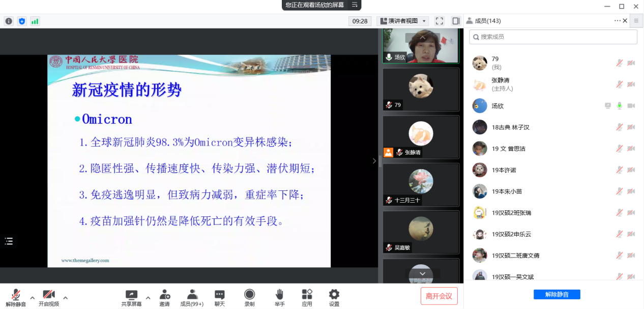The width and height of the screenshot is (644, 309).
Task: Toggle the members side panel
Action: coord(456,21)
